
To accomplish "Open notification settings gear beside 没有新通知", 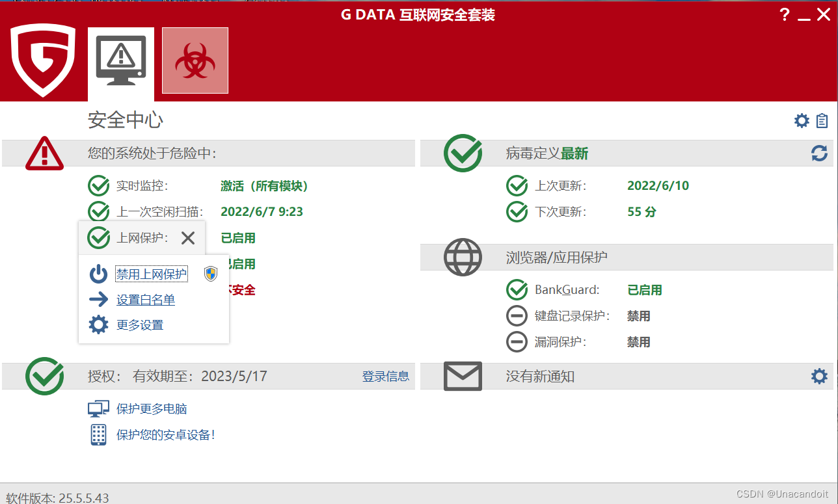I will 819,376.
